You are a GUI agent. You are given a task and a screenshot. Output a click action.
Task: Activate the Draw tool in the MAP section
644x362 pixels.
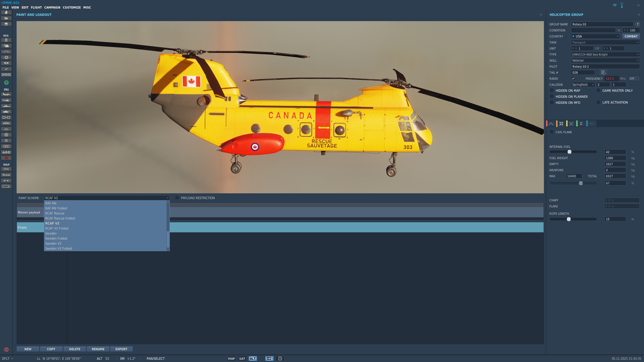click(x=6, y=175)
